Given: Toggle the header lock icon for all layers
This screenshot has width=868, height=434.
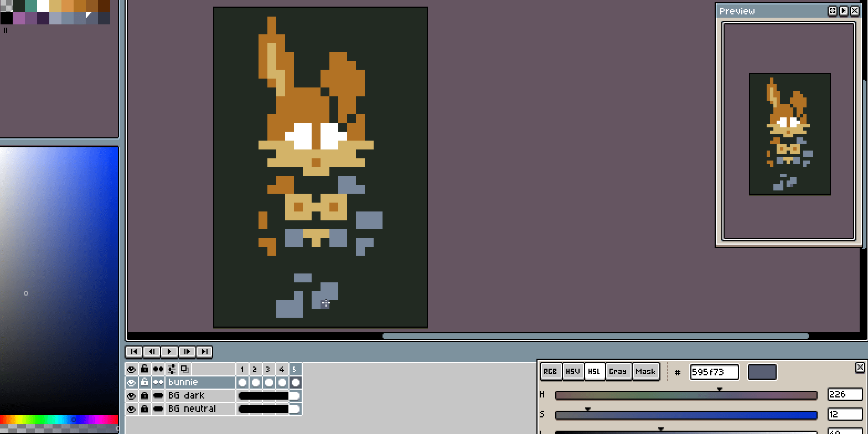Looking at the screenshot, I should pos(144,369).
